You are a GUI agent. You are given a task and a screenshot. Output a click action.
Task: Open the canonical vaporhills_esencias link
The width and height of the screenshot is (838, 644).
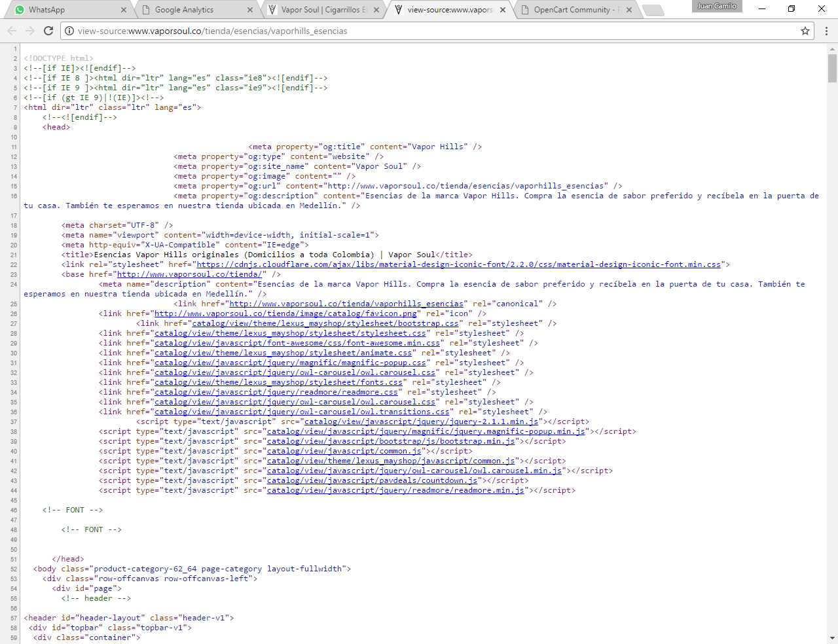[346, 304]
